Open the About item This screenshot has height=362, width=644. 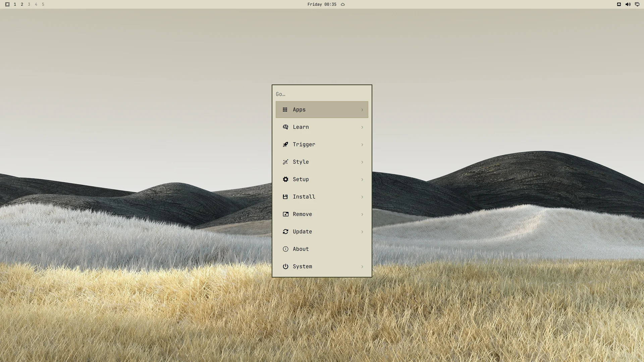coord(322,249)
